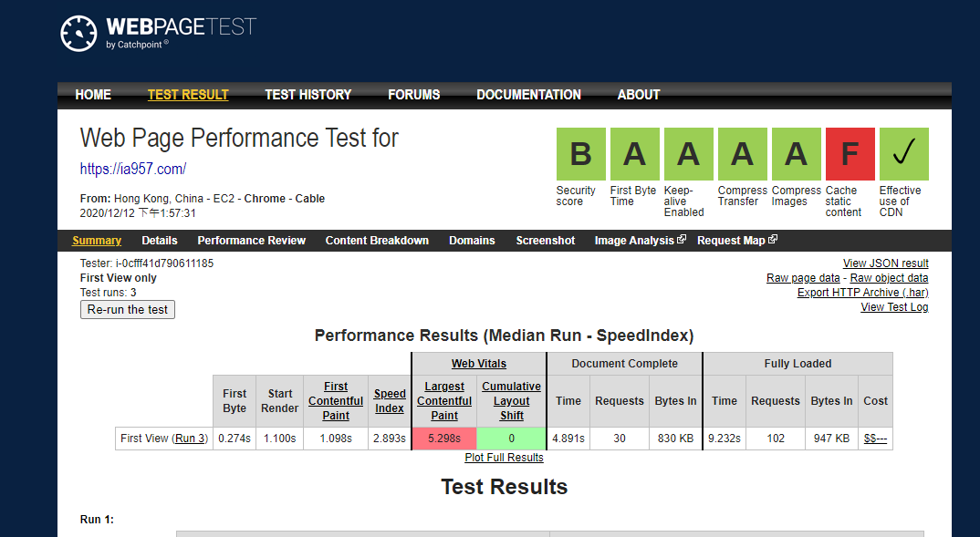Click Export HTTP Archive (.har) link
Image resolution: width=980 pixels, height=537 pixels.
click(x=862, y=293)
